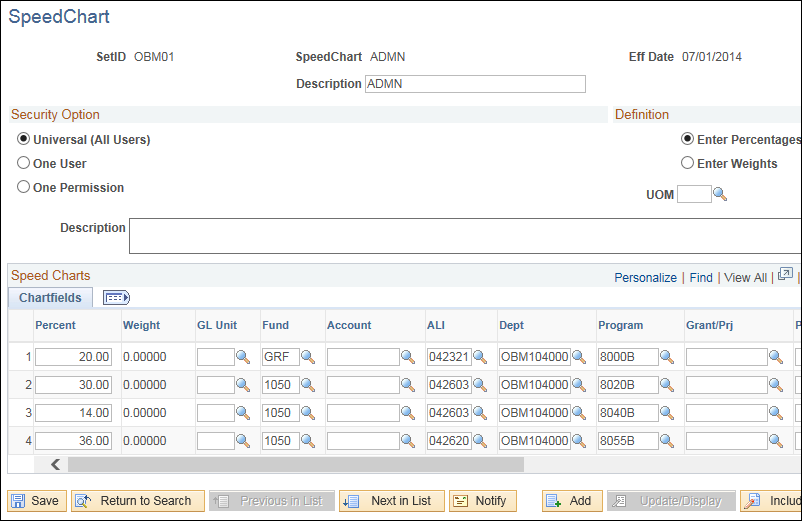Click GL Unit lookup icon in row 1
This screenshot has width=802, height=521.
243,357
